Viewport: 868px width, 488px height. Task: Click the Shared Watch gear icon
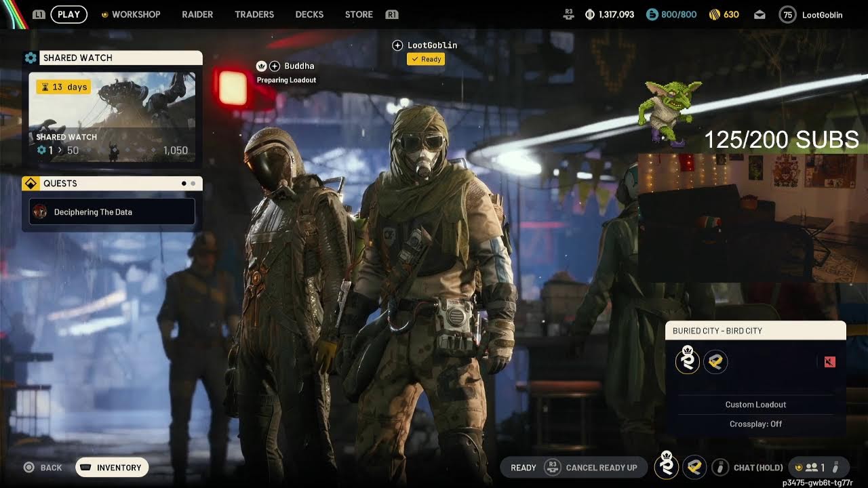31,58
